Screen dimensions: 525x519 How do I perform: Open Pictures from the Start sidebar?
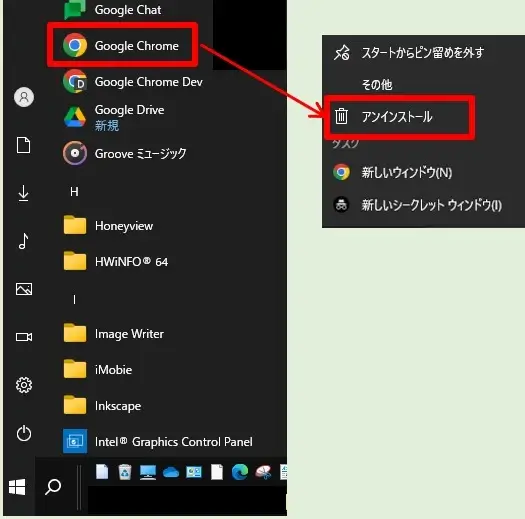(24, 289)
